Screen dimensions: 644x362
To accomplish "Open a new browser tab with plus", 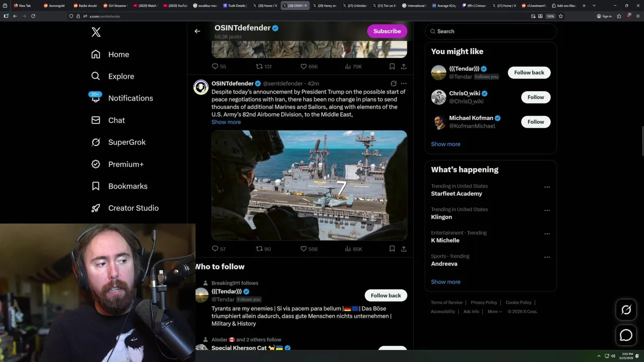I will tap(584, 6).
